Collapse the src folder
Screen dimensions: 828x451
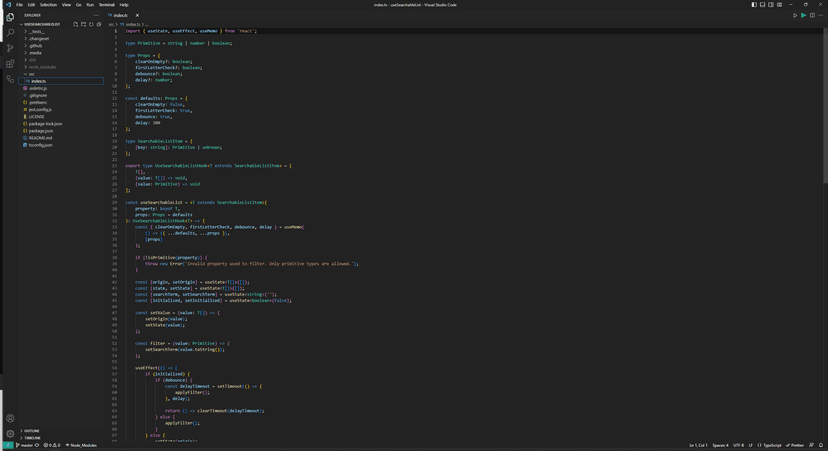[x=31, y=74]
